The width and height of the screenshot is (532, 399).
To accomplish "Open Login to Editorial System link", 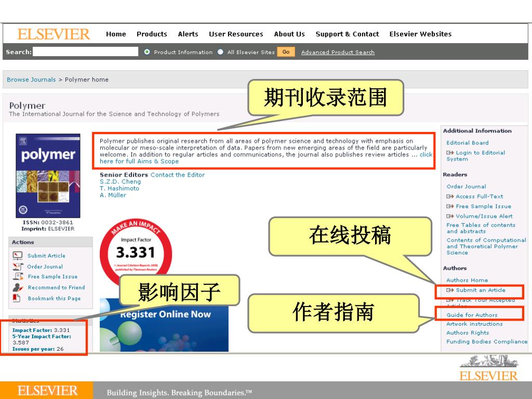I will [x=476, y=156].
